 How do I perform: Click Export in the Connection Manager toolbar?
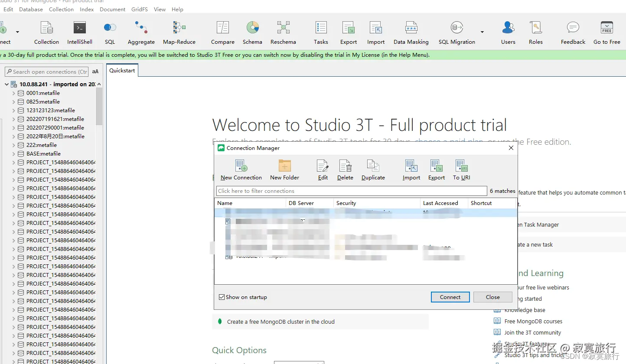tap(437, 170)
